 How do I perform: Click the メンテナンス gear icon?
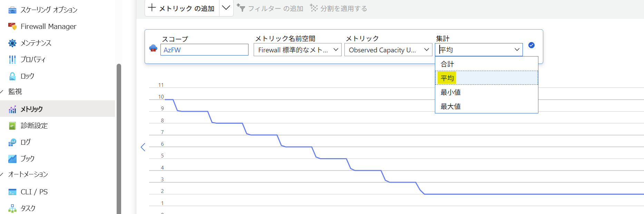coord(12,43)
